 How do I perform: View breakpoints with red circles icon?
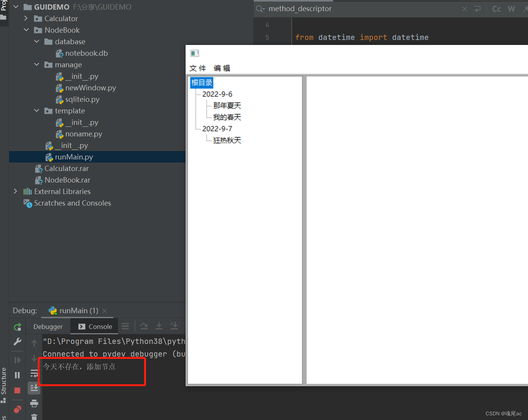[x=17, y=409]
